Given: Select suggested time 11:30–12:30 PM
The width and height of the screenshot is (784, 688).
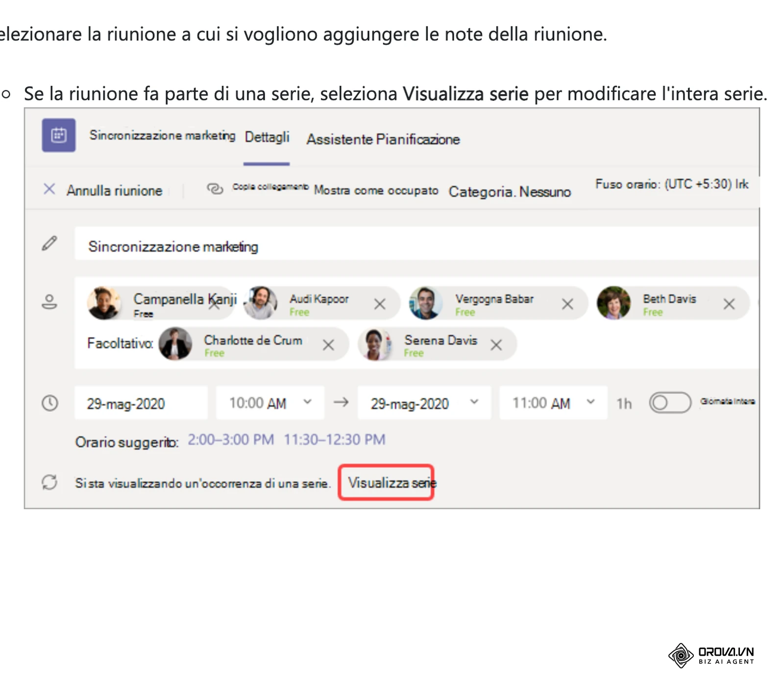Looking at the screenshot, I should coord(335,440).
